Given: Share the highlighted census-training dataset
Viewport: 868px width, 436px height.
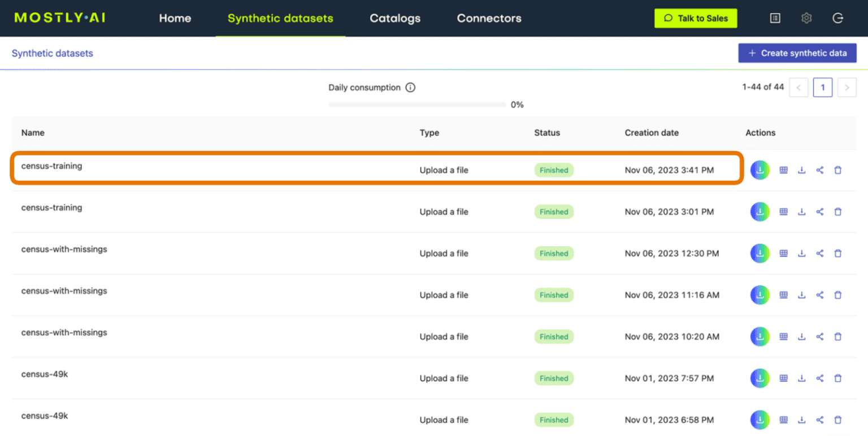Looking at the screenshot, I should pos(820,169).
